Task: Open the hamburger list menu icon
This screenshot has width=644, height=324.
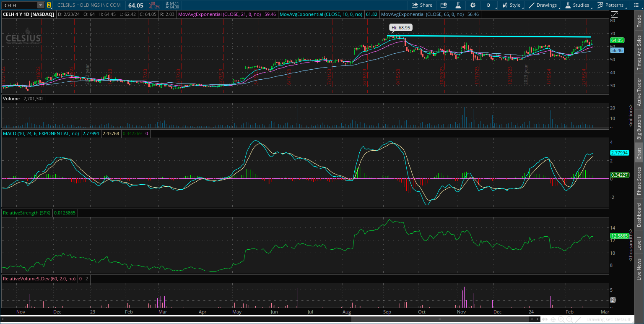Action: pyautogui.click(x=637, y=5)
